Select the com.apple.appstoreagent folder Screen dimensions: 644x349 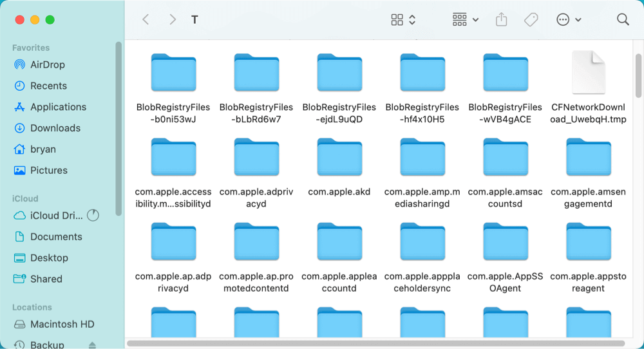tap(588, 241)
